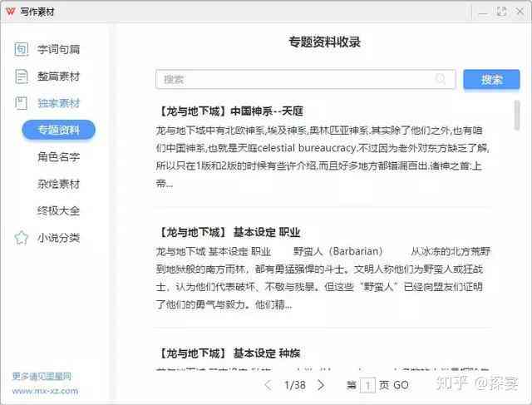Click the 野蛮人 Barbarian summary paragraph

click(323, 278)
